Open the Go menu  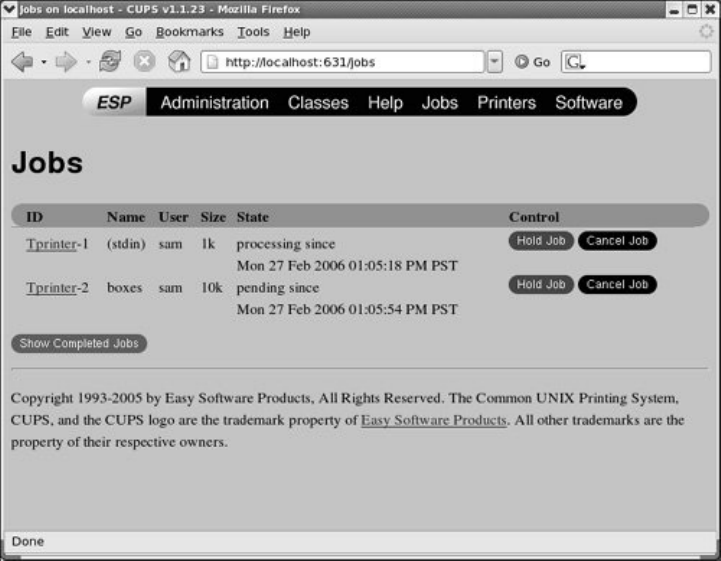(133, 32)
